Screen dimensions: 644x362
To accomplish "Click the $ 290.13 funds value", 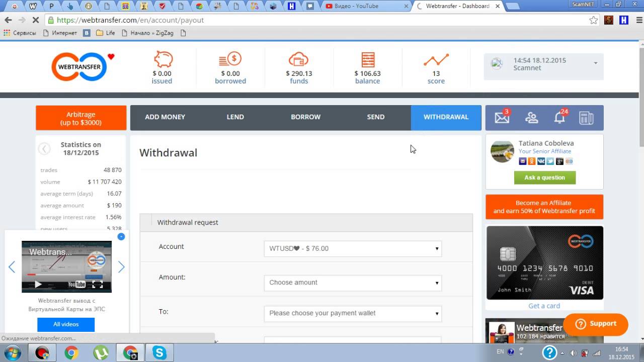I will pyautogui.click(x=299, y=73).
